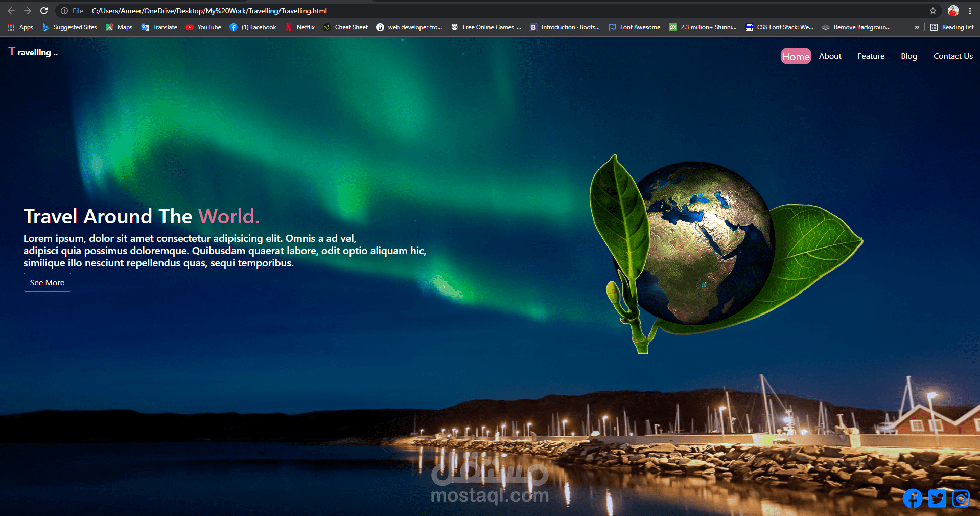Click the 'Travel Around The World.' heading
The height and width of the screenshot is (516, 980).
(142, 216)
